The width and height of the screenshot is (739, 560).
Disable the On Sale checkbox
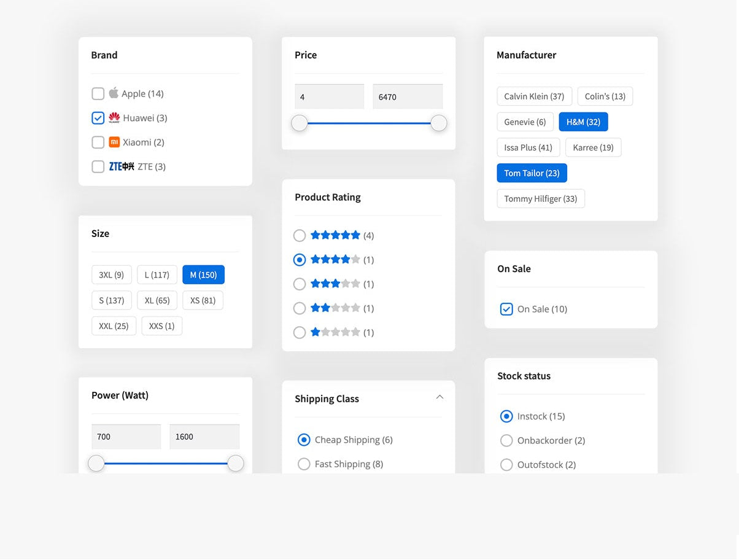[506, 309]
